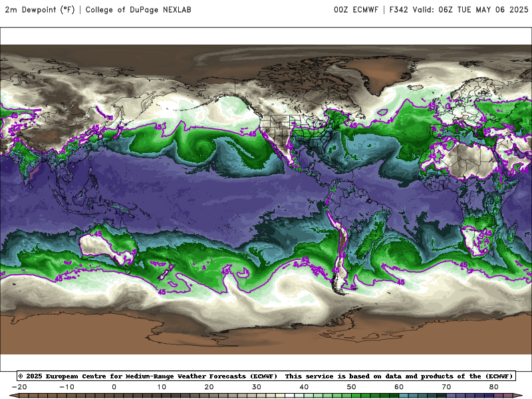
Task: Click the "70" legend value
Action: (446, 387)
